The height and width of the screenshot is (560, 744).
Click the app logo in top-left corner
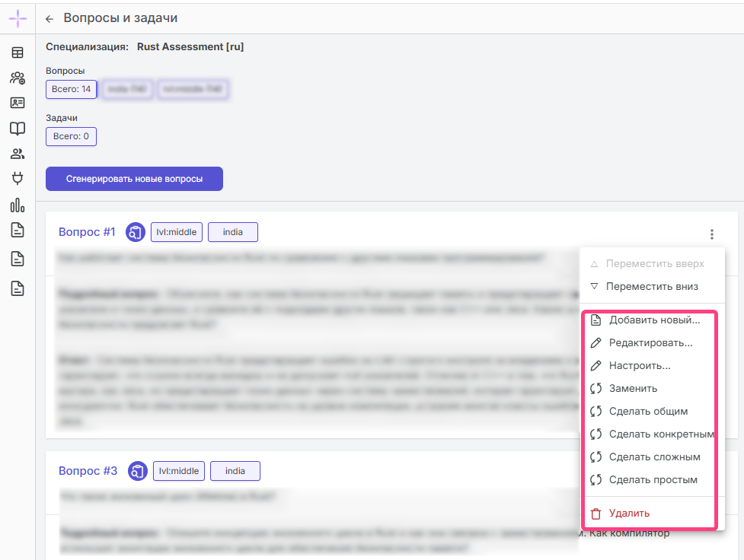(x=17, y=18)
